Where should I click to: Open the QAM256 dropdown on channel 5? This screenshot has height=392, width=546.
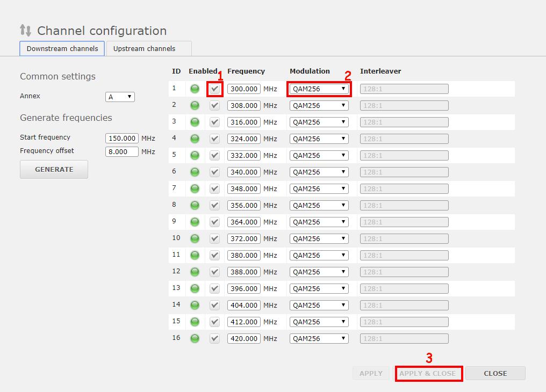[319, 156]
